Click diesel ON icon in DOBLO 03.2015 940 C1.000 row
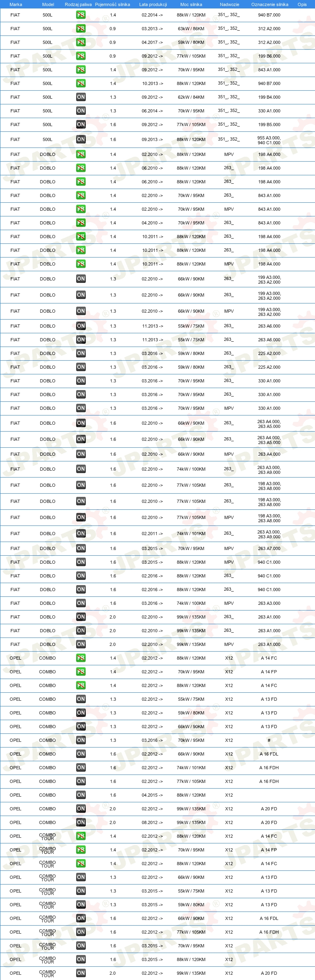 point(81,562)
